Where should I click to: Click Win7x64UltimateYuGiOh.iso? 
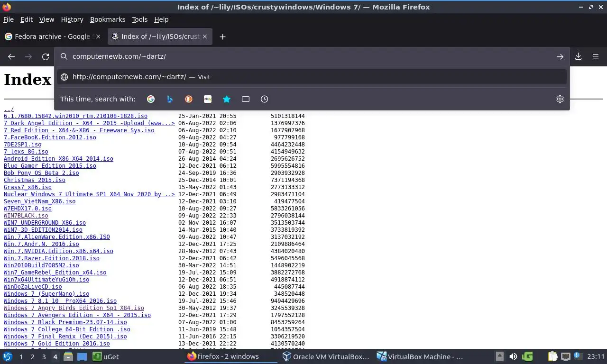pos(46,280)
